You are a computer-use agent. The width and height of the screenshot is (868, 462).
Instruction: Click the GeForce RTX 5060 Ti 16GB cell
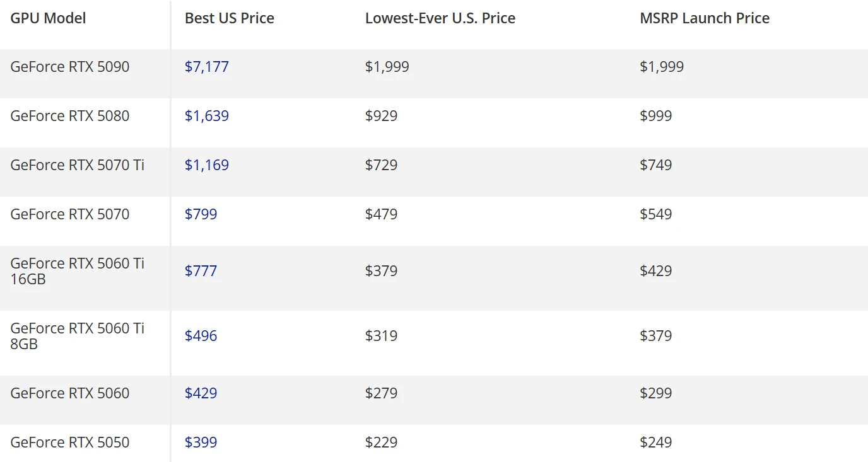point(78,271)
